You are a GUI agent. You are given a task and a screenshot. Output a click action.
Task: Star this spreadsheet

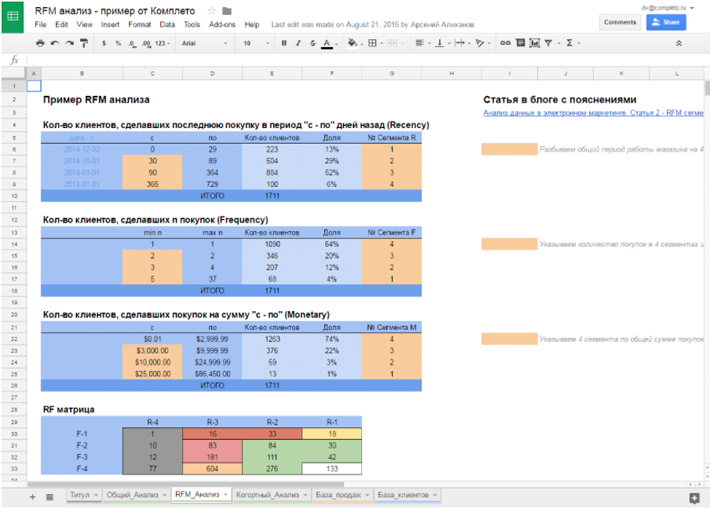(211, 11)
